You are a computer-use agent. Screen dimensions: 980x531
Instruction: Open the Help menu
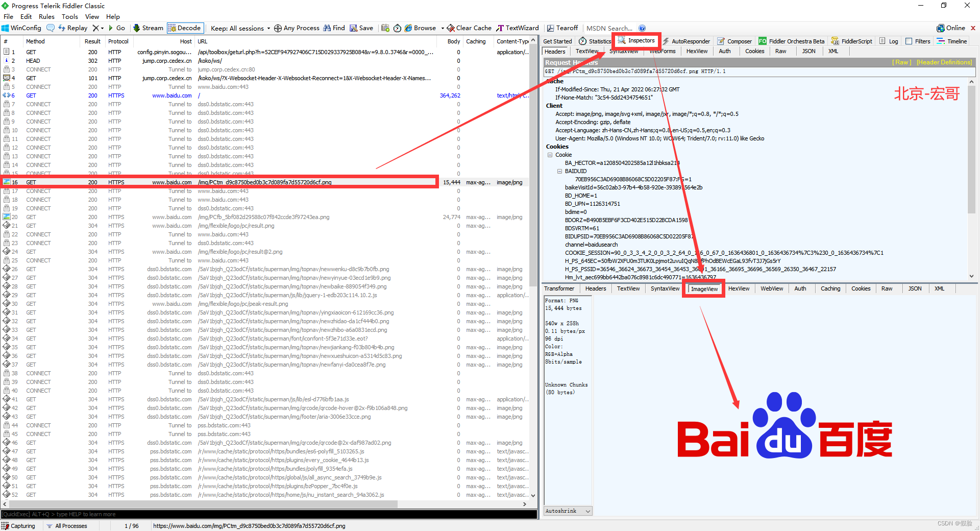pos(113,16)
